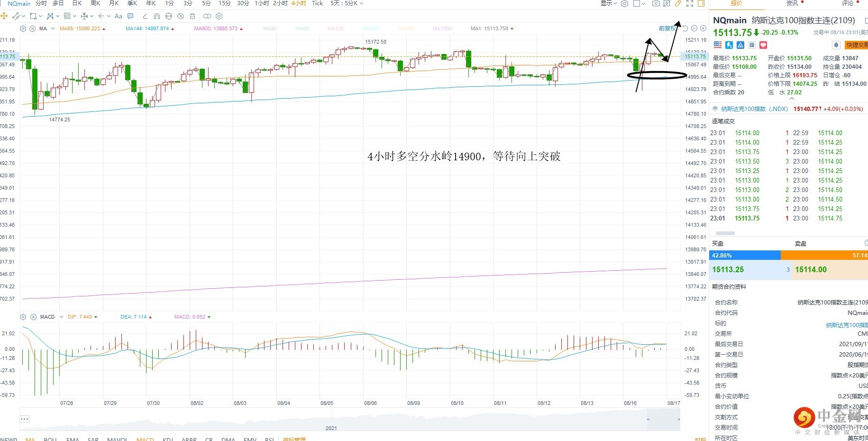Open the layout square dropdown

click(x=639, y=3)
